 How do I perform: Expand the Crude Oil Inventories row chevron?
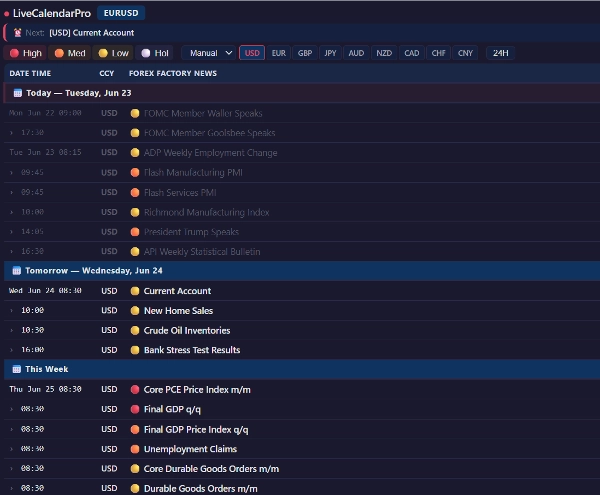[x=11, y=330]
